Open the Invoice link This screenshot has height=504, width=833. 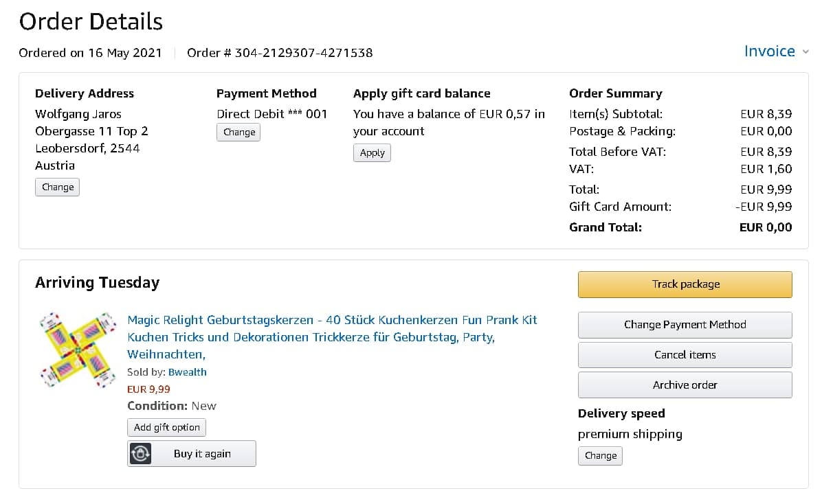[769, 51]
